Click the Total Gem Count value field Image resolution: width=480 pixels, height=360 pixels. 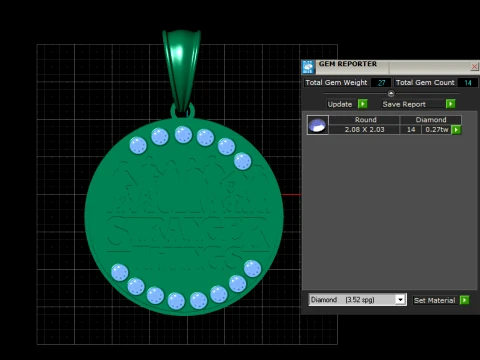tap(467, 83)
